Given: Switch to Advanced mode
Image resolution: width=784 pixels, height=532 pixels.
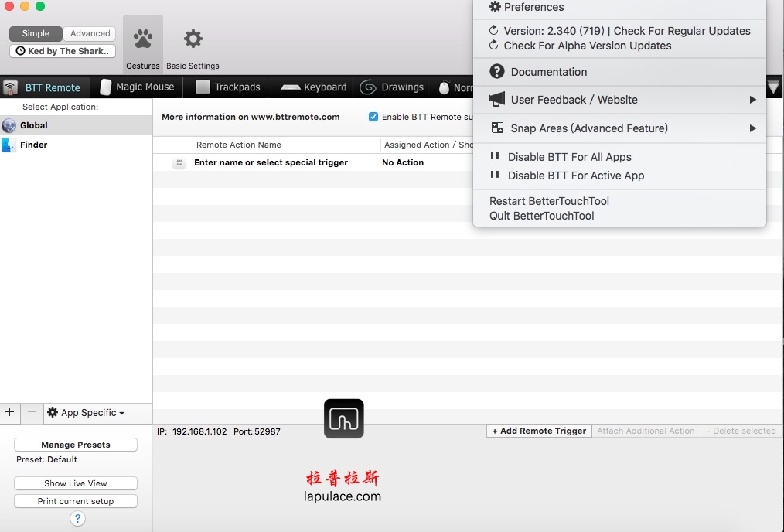Looking at the screenshot, I should 90,33.
